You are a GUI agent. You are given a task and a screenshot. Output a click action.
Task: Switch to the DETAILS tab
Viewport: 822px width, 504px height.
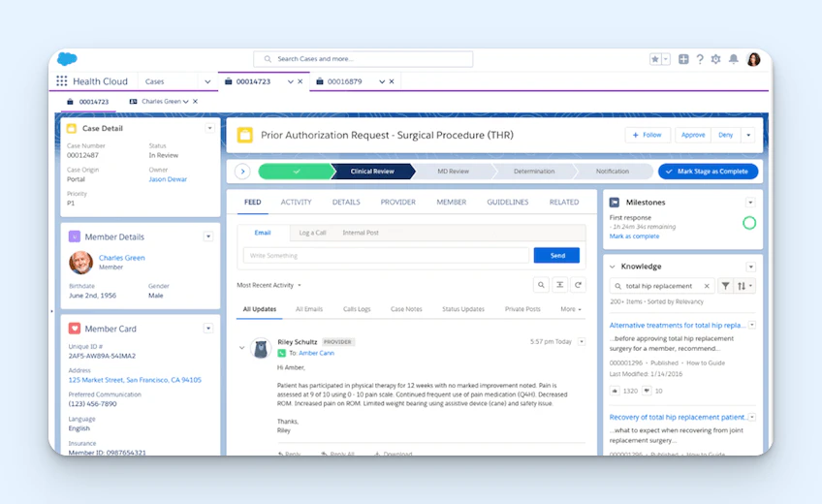tap(346, 203)
